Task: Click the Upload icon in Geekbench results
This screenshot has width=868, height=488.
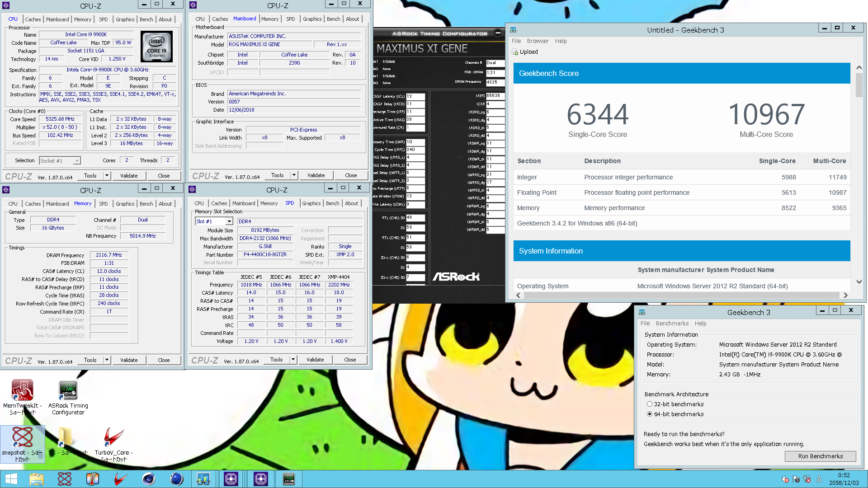Action: pyautogui.click(x=515, y=52)
